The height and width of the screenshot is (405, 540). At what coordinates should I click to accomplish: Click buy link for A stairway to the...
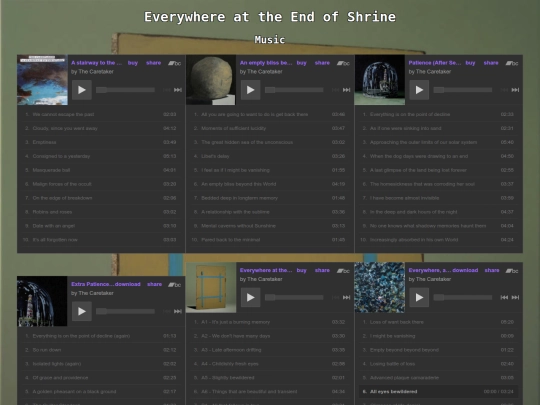[133, 63]
